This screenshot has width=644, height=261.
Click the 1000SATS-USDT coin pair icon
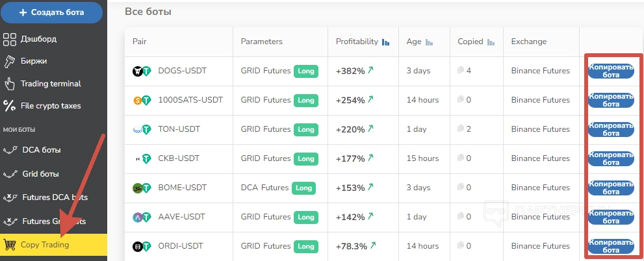(142, 100)
